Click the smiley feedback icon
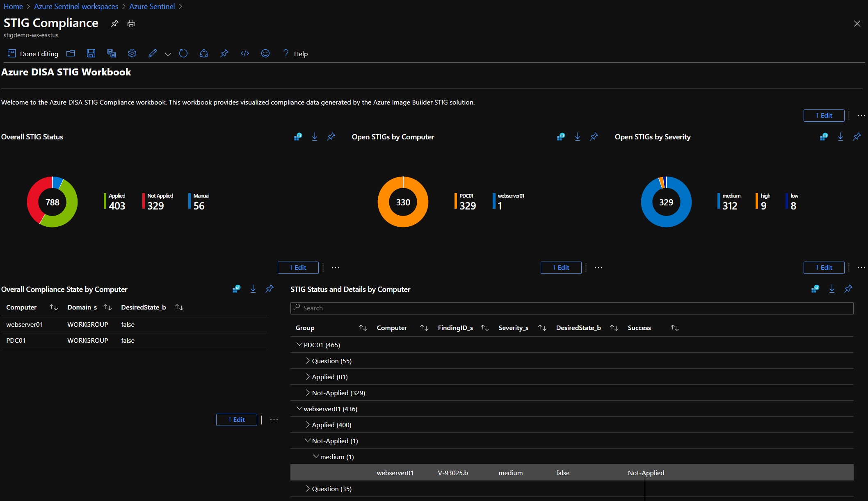Viewport: 868px width, 501px height. point(265,53)
